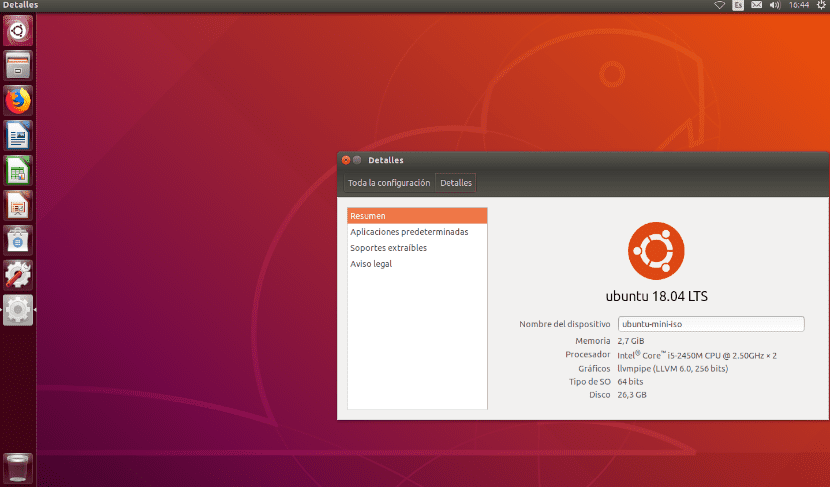Open the Files manager from the launcher

18,66
